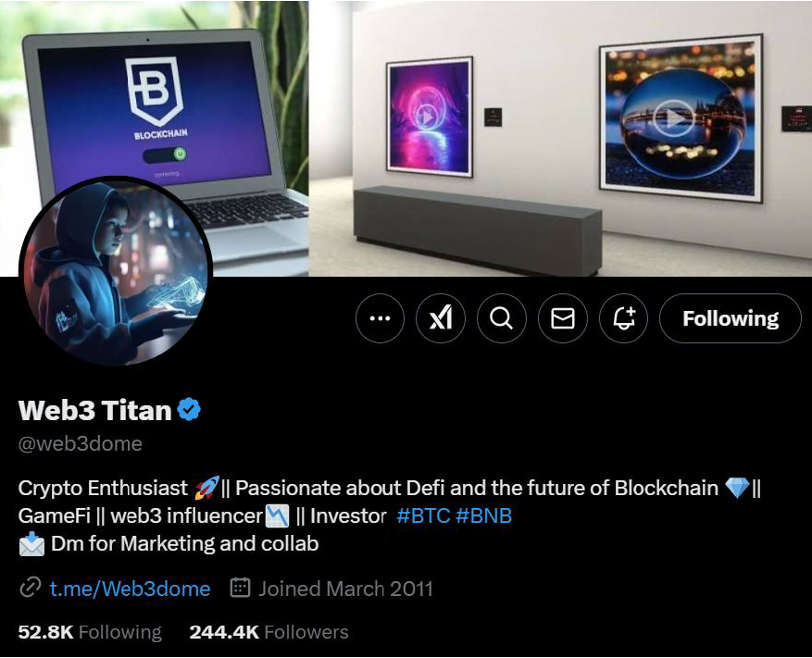Screen dimensions: 812x658
Task: Open the hooded figure profile picture
Action: click(x=116, y=270)
